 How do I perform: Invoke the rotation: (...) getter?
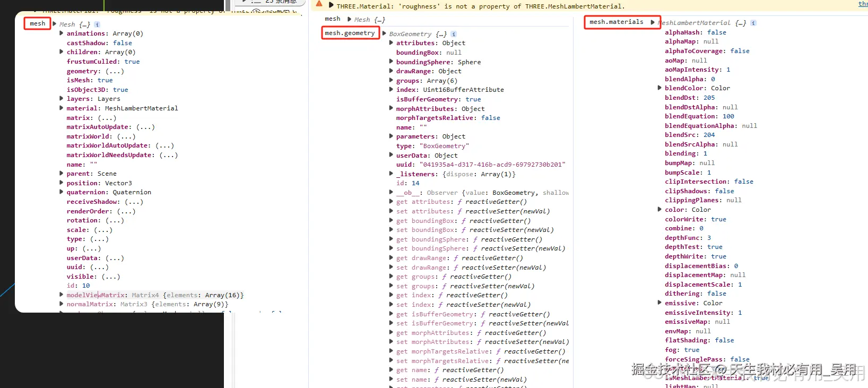pyautogui.click(x=115, y=220)
